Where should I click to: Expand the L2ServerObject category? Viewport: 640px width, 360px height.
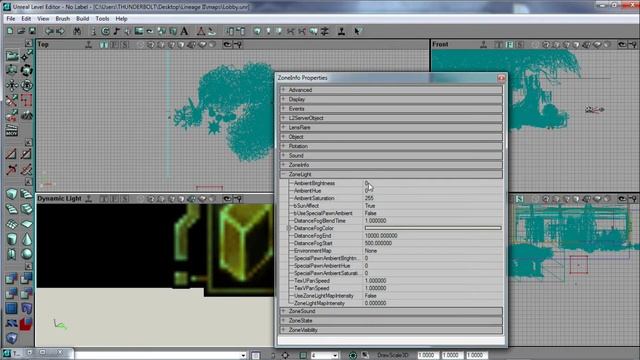point(283,118)
